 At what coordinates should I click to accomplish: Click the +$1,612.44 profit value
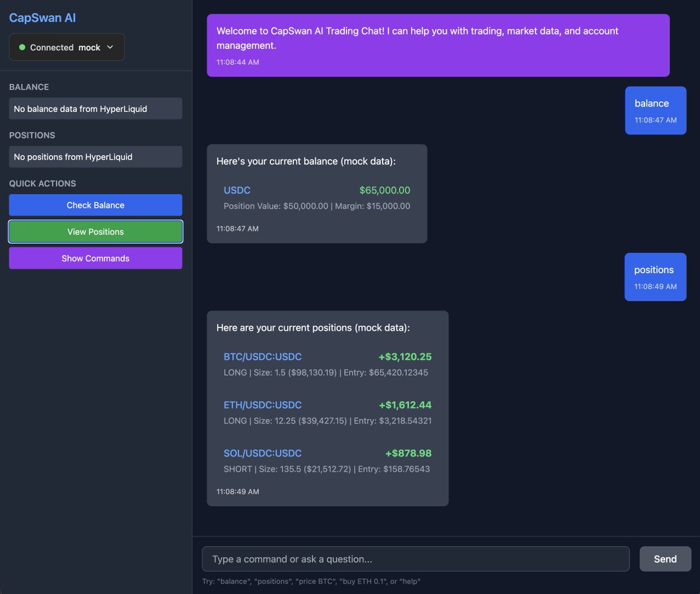point(405,405)
